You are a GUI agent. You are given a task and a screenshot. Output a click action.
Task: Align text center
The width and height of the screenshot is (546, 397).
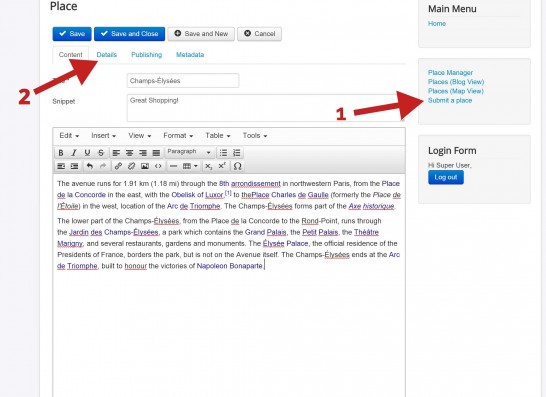click(130, 153)
